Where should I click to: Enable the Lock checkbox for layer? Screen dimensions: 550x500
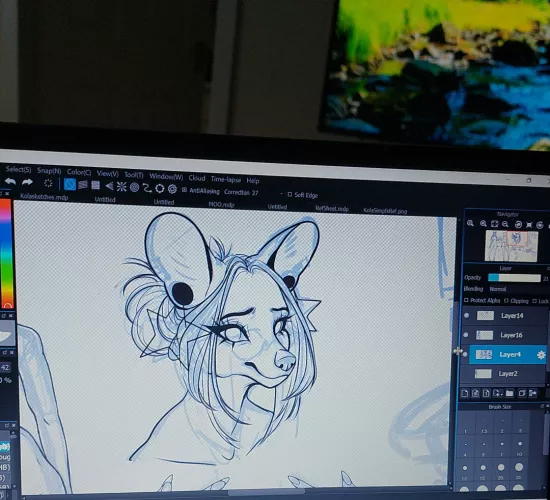click(x=534, y=301)
